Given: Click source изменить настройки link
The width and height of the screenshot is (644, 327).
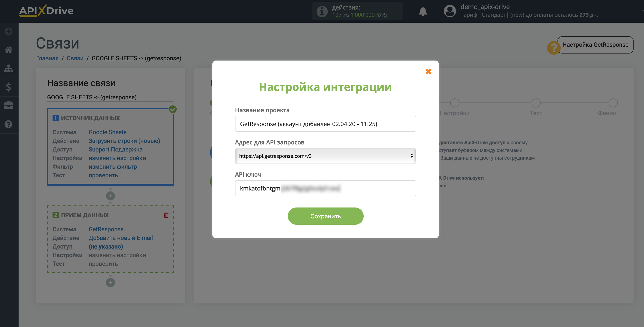Looking at the screenshot, I should 117,158.
